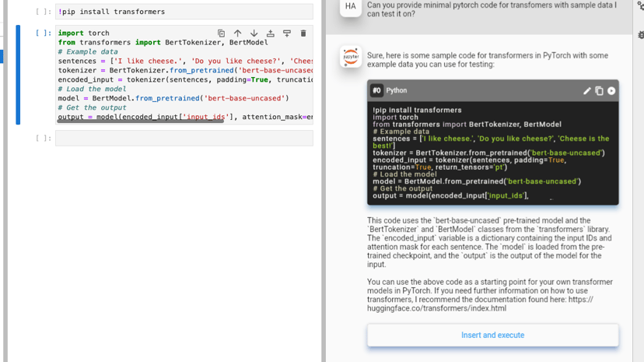644x362 pixels.
Task: Move import torch cell down
Action: (x=254, y=33)
